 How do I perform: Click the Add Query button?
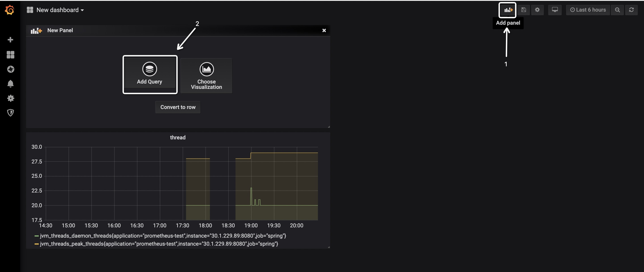tap(149, 74)
